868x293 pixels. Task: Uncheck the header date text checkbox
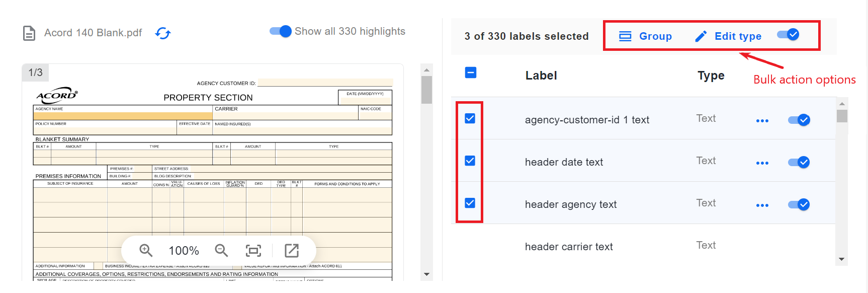(470, 161)
